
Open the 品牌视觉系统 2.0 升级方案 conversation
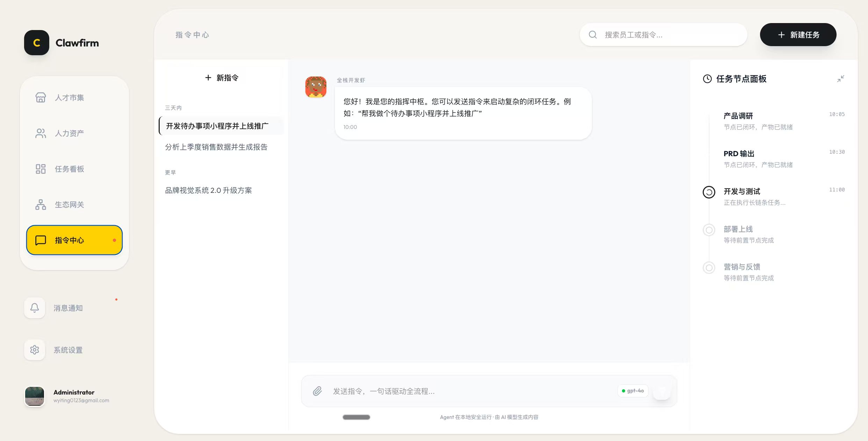click(209, 190)
